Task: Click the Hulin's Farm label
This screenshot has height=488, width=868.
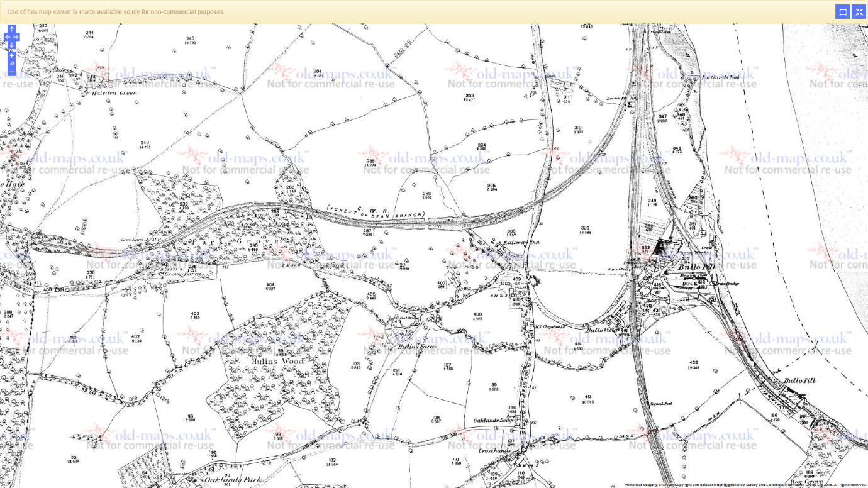Action: 416,346
